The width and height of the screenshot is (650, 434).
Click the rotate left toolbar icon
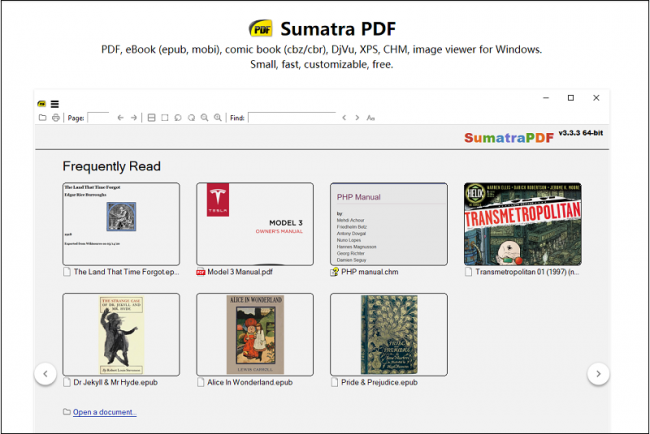pyautogui.click(x=178, y=118)
